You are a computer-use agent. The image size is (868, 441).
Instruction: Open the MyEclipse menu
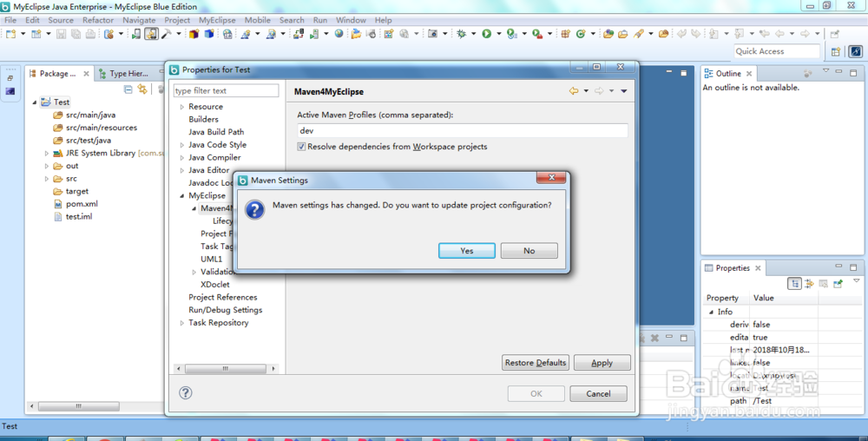[217, 20]
